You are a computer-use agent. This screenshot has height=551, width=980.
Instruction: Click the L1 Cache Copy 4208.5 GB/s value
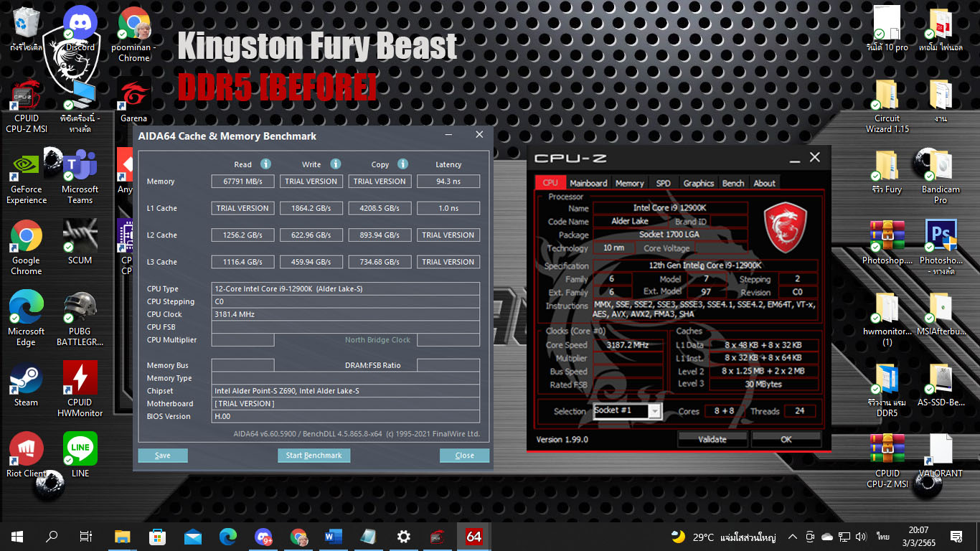pyautogui.click(x=380, y=208)
